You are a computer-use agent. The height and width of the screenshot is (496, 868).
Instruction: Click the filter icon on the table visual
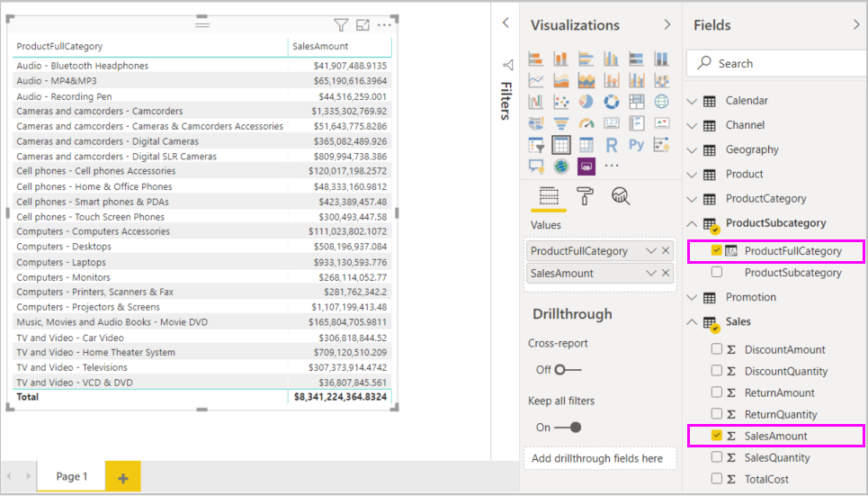coord(341,25)
